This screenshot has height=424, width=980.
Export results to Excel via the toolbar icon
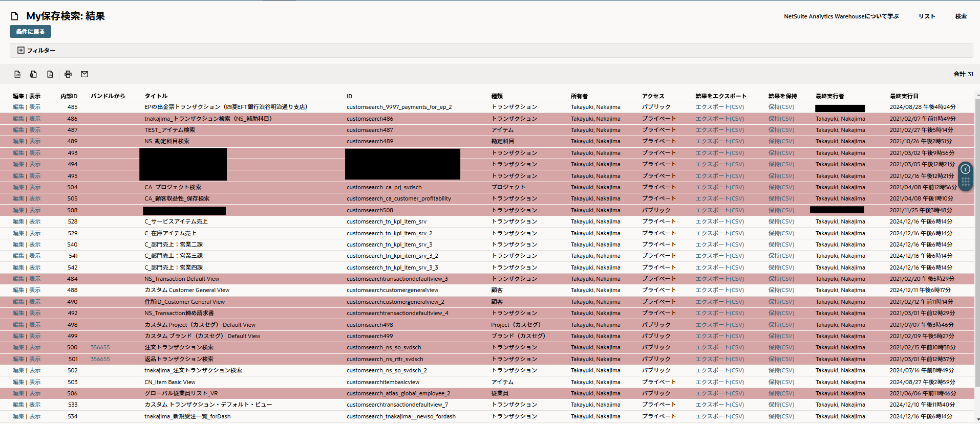click(x=33, y=74)
